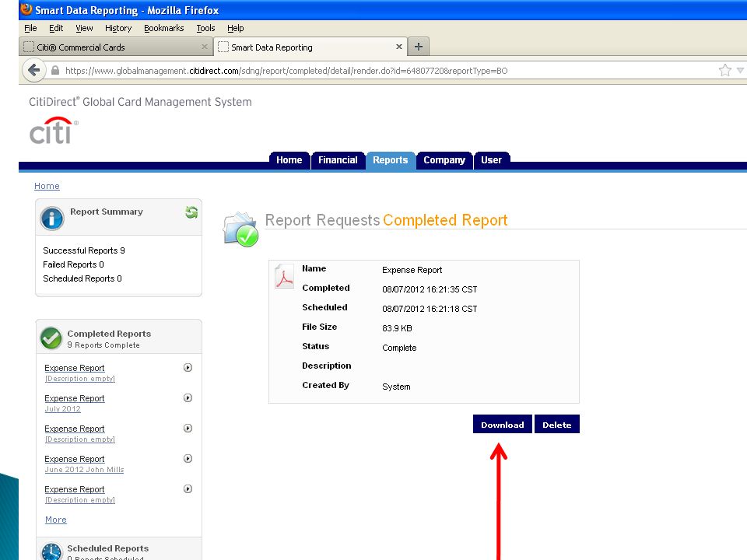Open the Reports navigation tab

tap(390, 160)
